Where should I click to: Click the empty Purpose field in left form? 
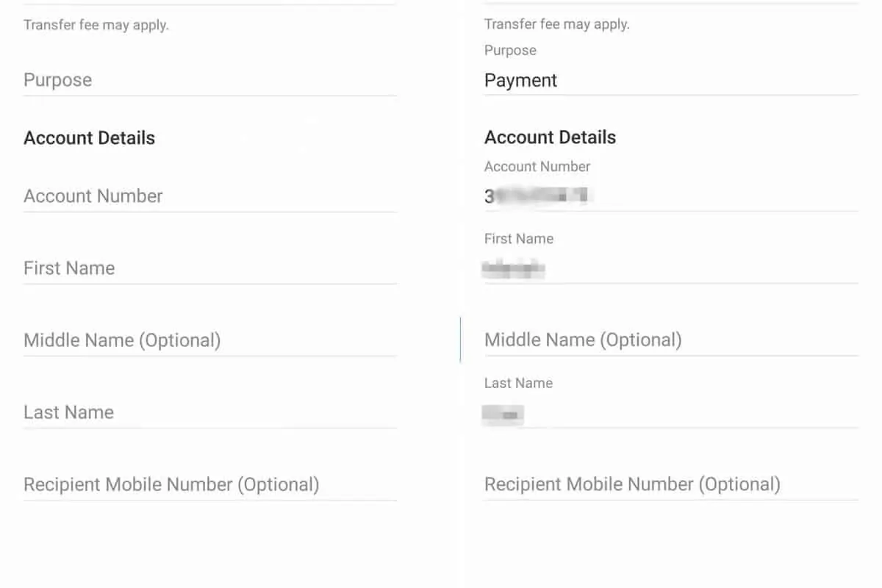[x=209, y=80]
